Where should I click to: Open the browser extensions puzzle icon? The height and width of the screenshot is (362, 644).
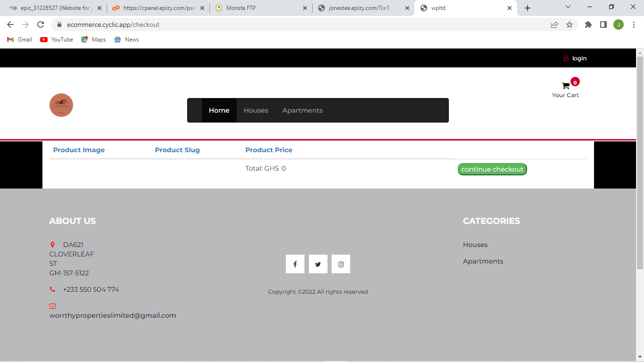[588, 24]
